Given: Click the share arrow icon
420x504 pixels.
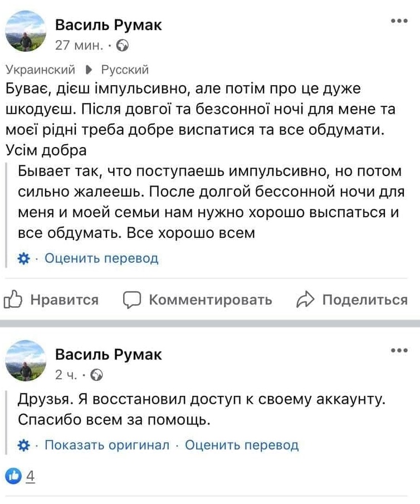Looking at the screenshot, I should click(306, 300).
